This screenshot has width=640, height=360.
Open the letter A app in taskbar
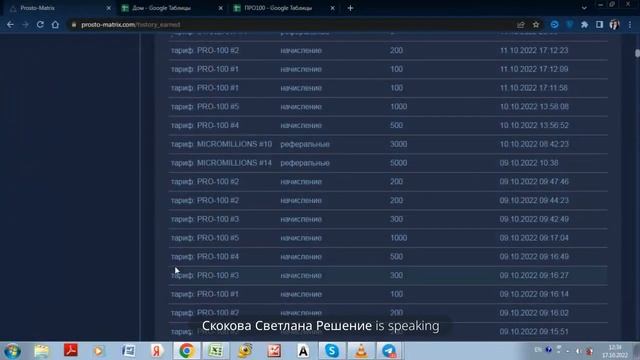coord(303,351)
